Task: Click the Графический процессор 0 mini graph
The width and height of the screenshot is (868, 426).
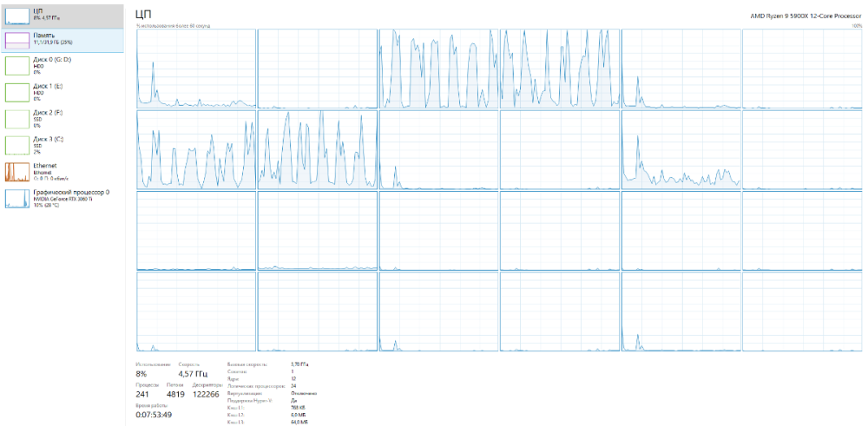Action: 17,199
